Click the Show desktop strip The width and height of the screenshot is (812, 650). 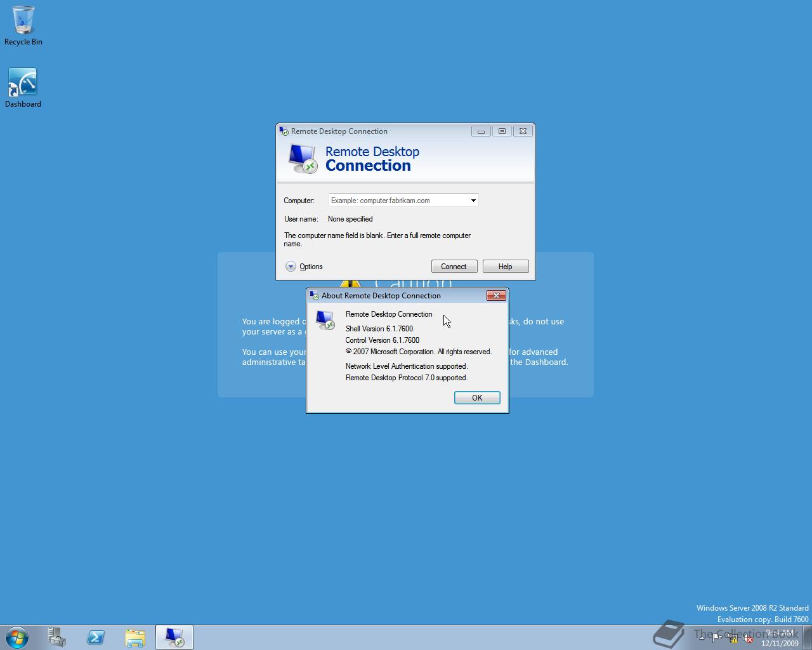point(808,637)
